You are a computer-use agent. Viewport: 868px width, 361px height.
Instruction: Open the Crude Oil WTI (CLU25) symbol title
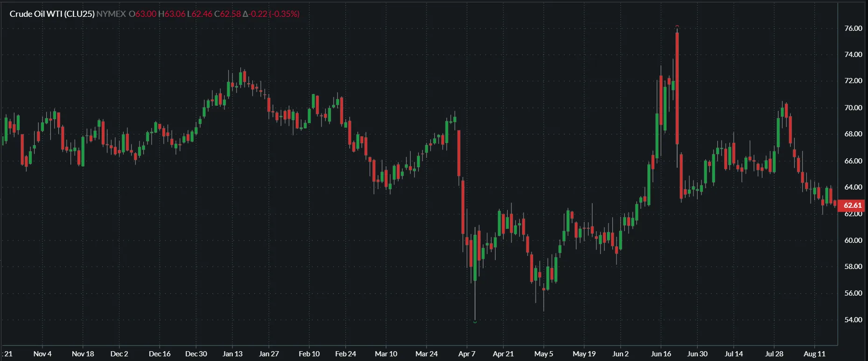click(x=52, y=14)
